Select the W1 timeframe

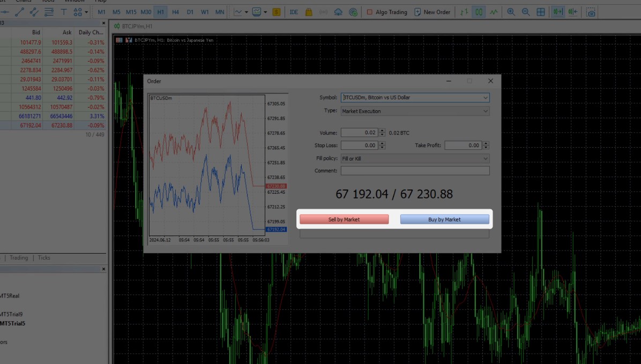tap(205, 12)
